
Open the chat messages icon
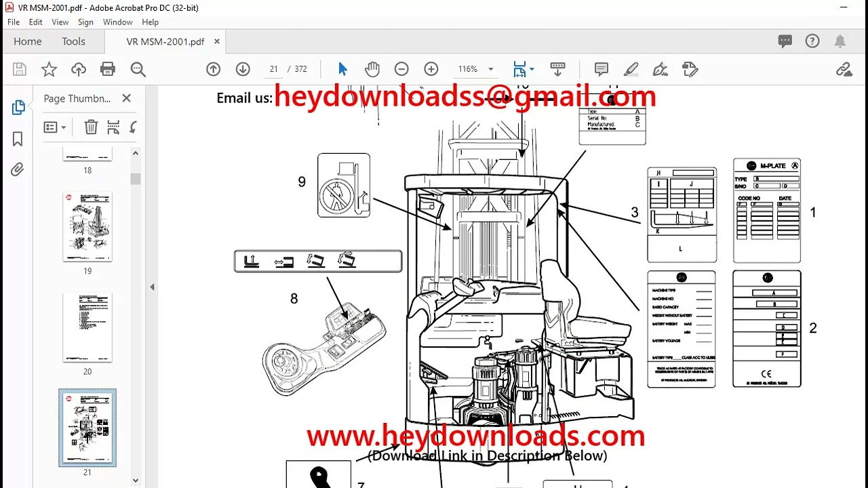pyautogui.click(x=785, y=41)
